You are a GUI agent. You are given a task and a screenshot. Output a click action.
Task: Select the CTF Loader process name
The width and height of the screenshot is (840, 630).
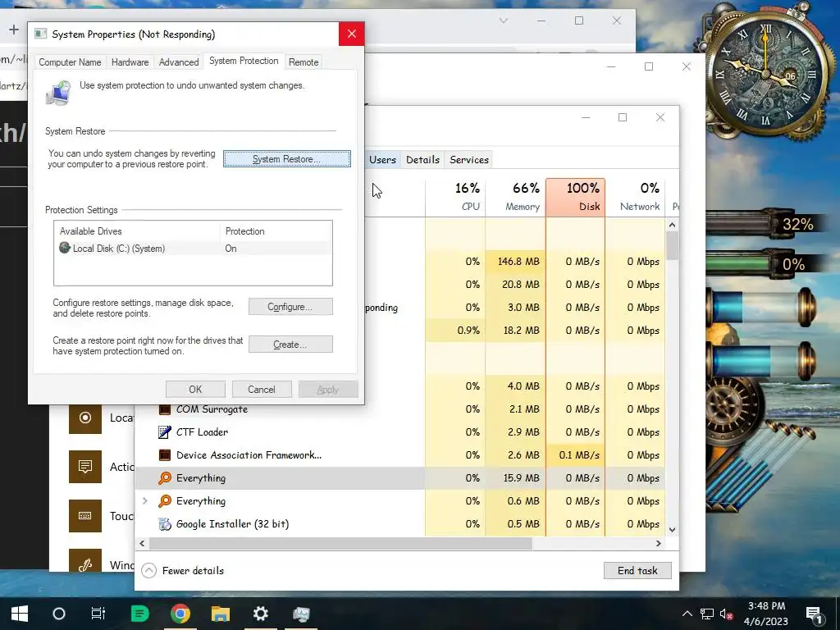click(x=202, y=432)
